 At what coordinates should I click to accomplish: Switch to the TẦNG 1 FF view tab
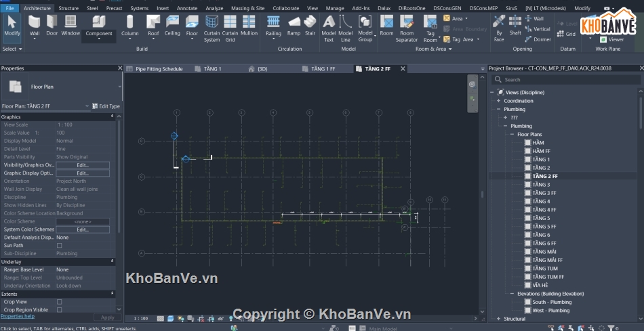323,69
